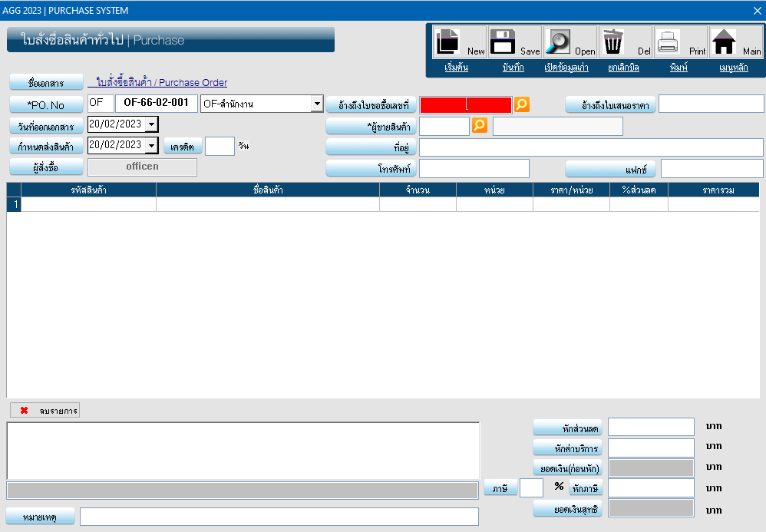Click search icon beside red reference field

(522, 104)
